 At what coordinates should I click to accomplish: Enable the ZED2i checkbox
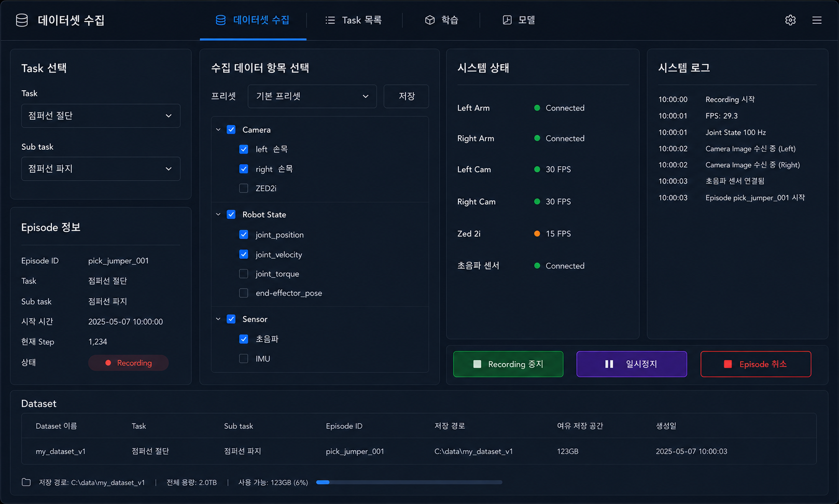click(244, 188)
